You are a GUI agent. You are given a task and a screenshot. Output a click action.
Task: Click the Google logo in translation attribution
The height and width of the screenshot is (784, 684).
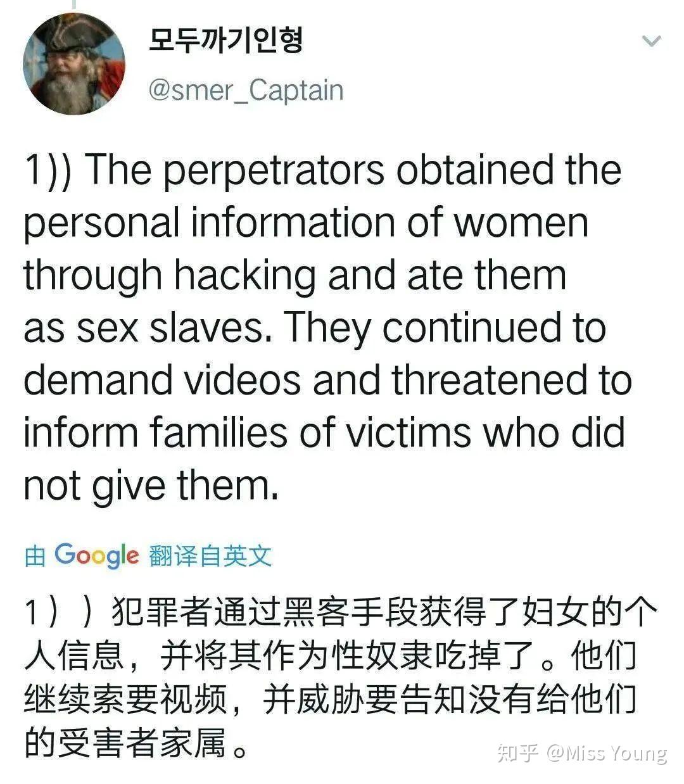[x=96, y=555]
